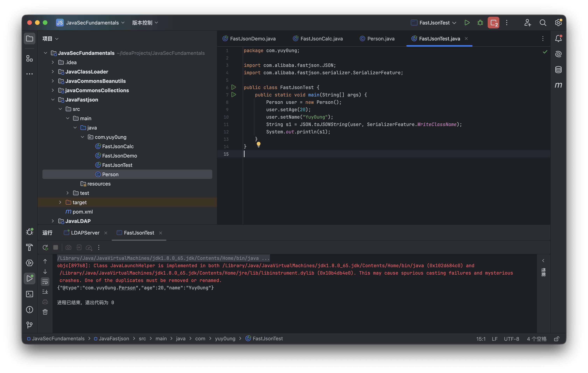Image resolution: width=588 pixels, height=373 pixels.
Task: Collapse the JavaFastjson module folder
Action: pyautogui.click(x=53, y=100)
